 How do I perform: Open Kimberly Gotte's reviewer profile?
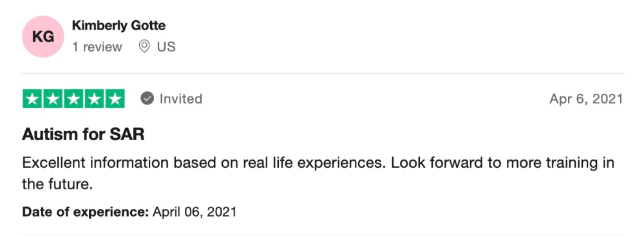(118, 26)
